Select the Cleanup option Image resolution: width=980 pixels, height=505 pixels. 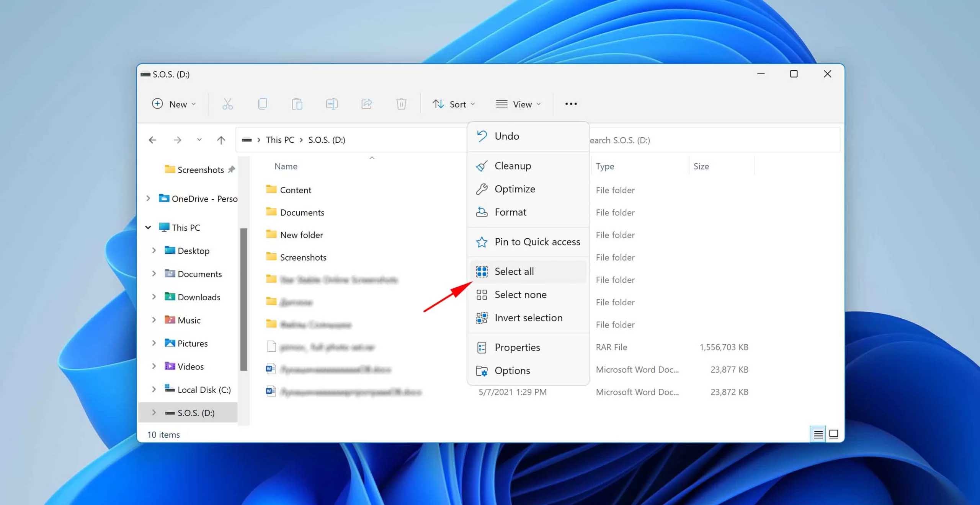[512, 166]
